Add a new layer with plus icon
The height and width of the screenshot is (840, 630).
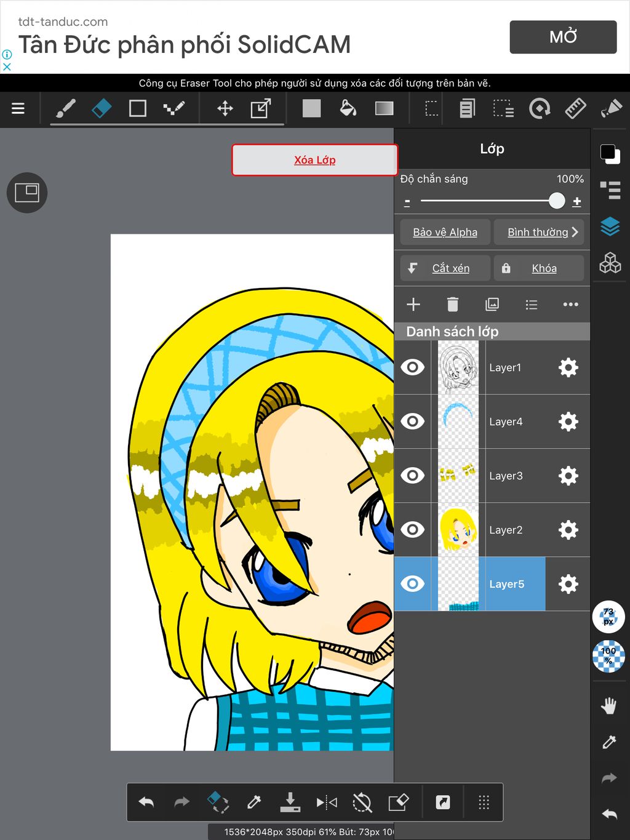pyautogui.click(x=413, y=305)
